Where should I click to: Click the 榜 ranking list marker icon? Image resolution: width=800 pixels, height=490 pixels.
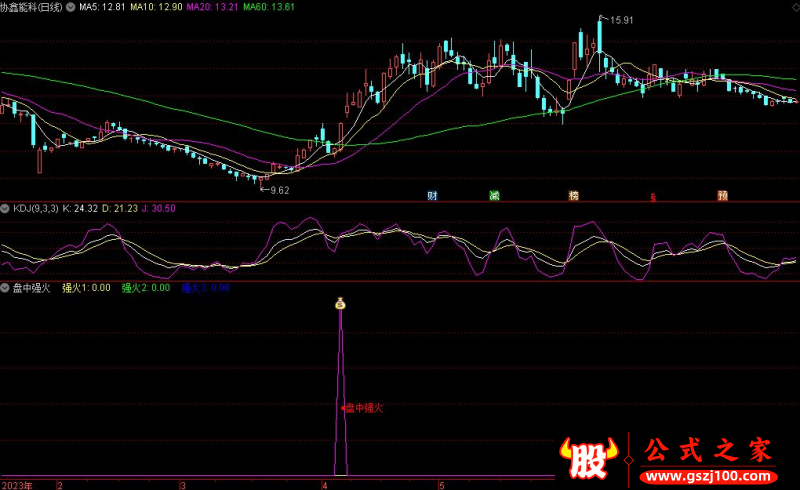[x=573, y=195]
